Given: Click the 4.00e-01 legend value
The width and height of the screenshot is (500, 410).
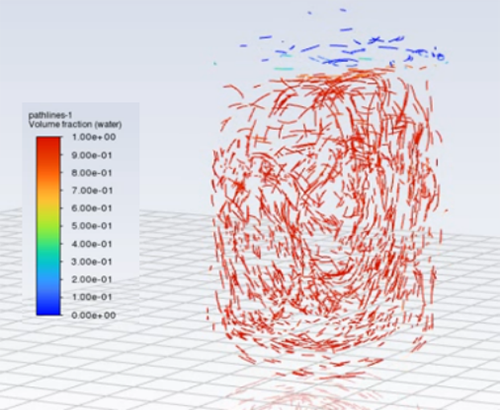Looking at the screenshot, I should [x=92, y=244].
